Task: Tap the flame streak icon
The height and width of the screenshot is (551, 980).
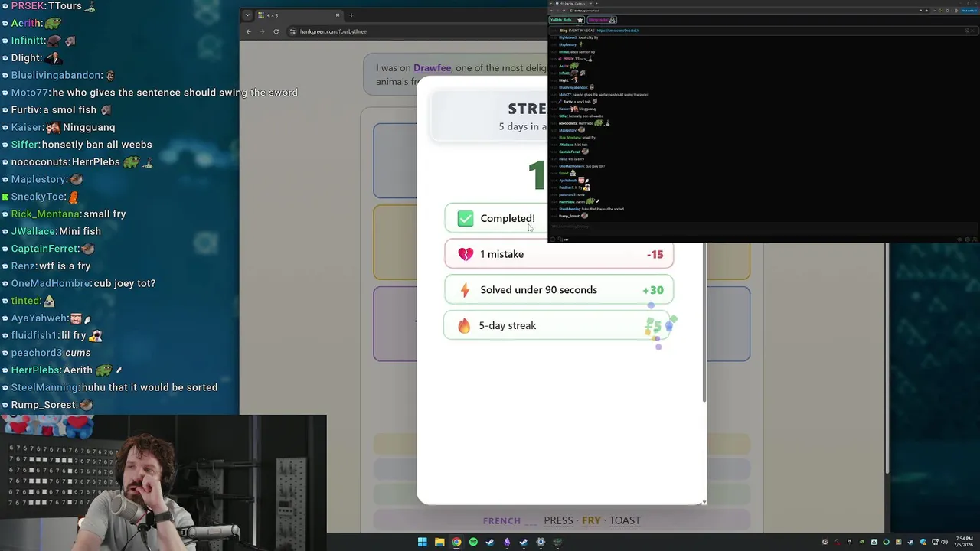Action: [464, 325]
